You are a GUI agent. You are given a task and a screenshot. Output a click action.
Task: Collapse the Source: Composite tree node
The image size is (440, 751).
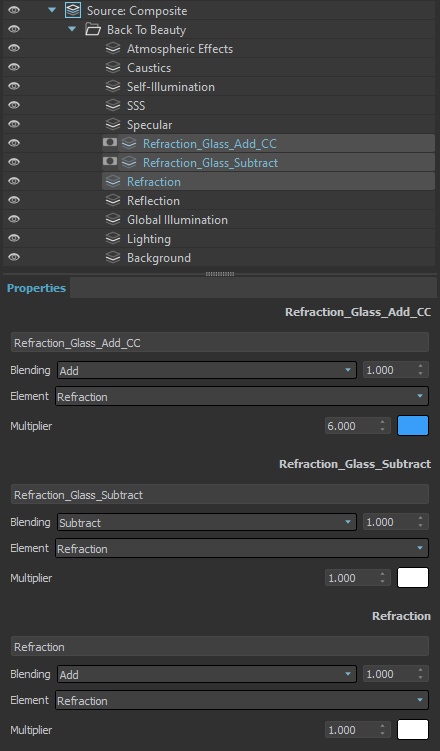point(52,10)
